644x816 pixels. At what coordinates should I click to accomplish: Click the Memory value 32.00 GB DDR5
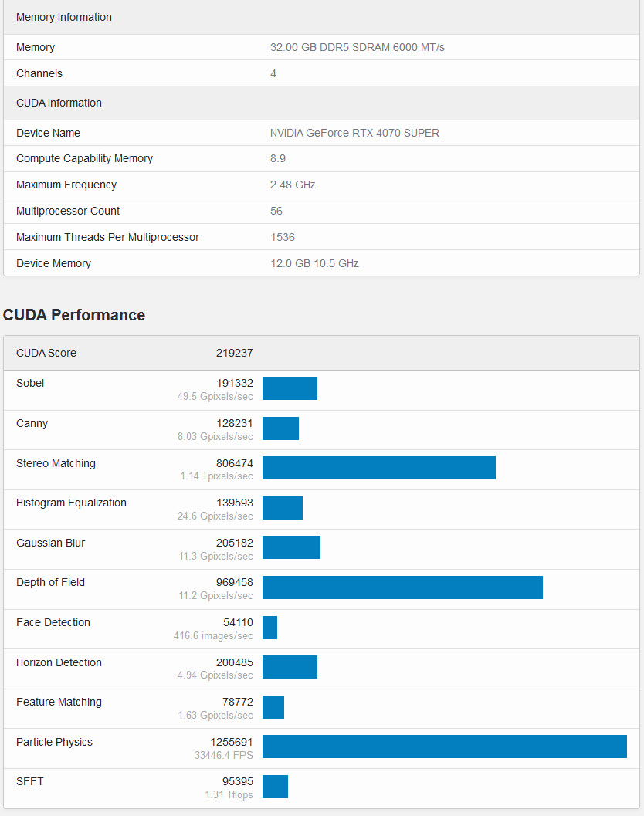[x=357, y=47]
